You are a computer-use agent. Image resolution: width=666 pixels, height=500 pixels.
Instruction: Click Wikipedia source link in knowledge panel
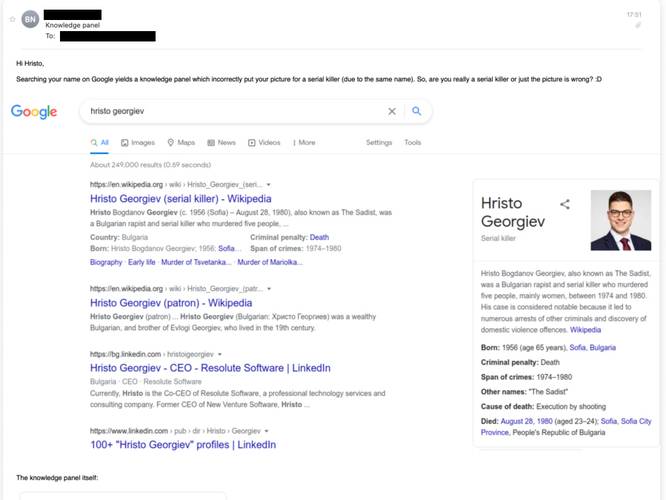pos(585,330)
